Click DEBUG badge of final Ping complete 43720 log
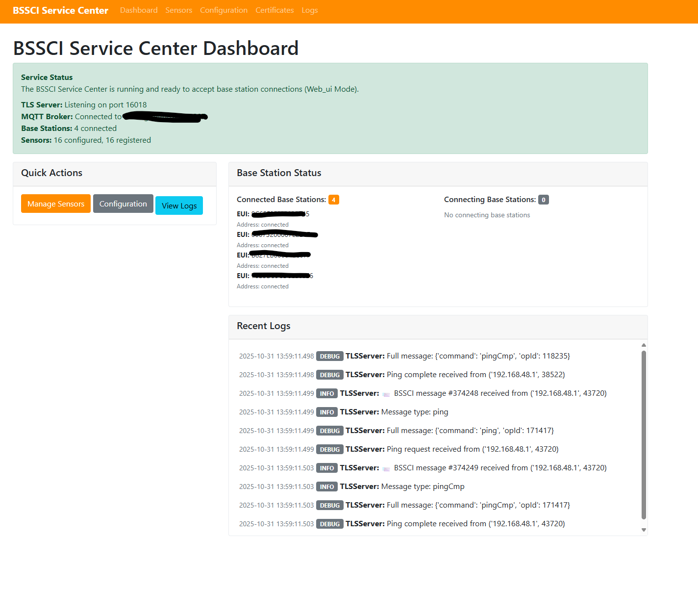The width and height of the screenshot is (698, 616). tap(330, 524)
